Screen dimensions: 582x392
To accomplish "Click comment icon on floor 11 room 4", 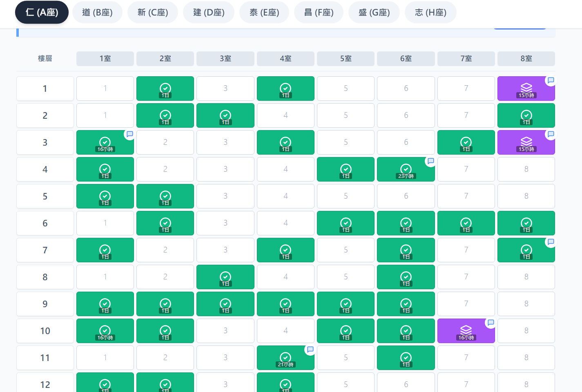I will [x=310, y=350].
